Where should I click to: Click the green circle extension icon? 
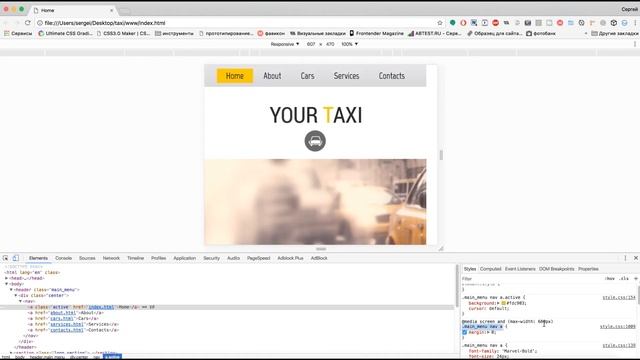[452, 23]
